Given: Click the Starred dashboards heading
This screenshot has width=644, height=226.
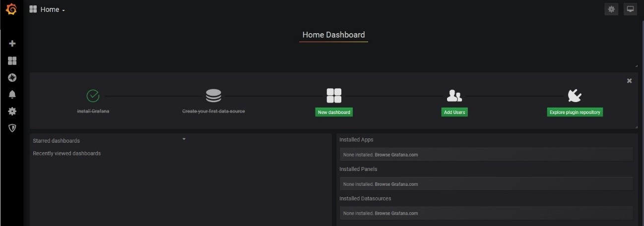Looking at the screenshot, I should (56, 141).
